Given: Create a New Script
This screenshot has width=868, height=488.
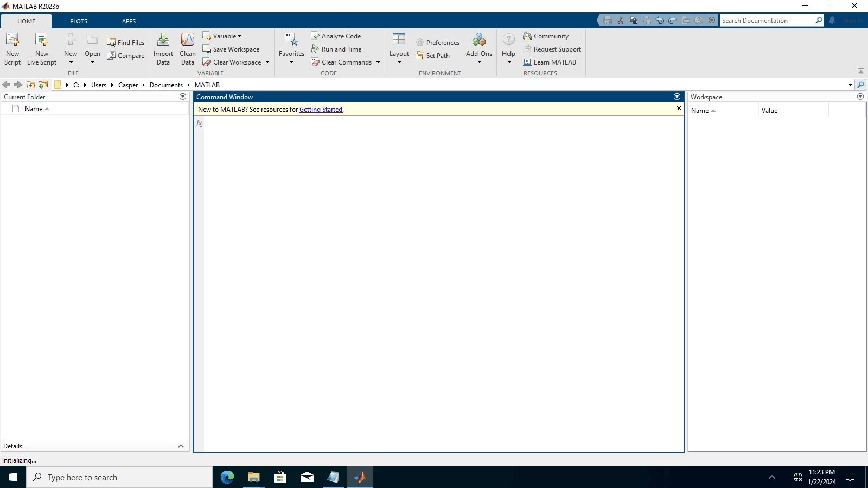Looking at the screenshot, I should [12, 49].
